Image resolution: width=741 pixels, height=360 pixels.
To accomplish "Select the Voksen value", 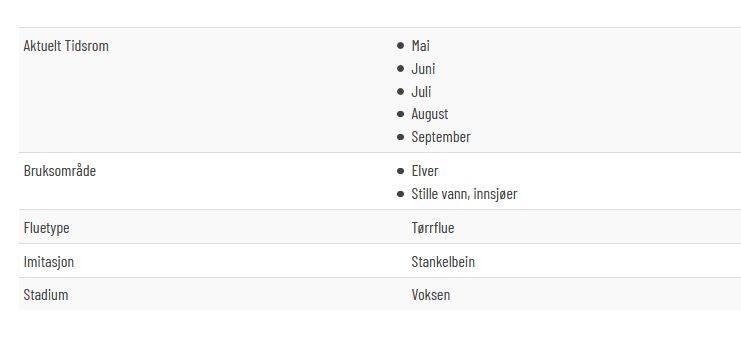I will [x=431, y=295].
